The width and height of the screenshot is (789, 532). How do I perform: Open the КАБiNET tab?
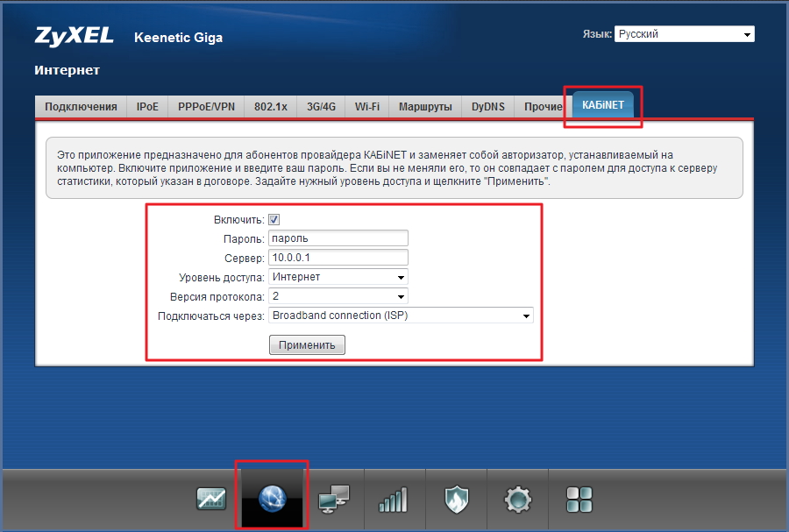pyautogui.click(x=602, y=106)
